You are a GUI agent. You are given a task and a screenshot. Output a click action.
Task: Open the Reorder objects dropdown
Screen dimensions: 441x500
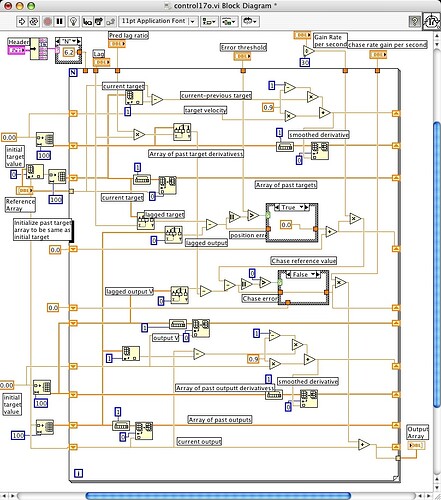[250, 22]
